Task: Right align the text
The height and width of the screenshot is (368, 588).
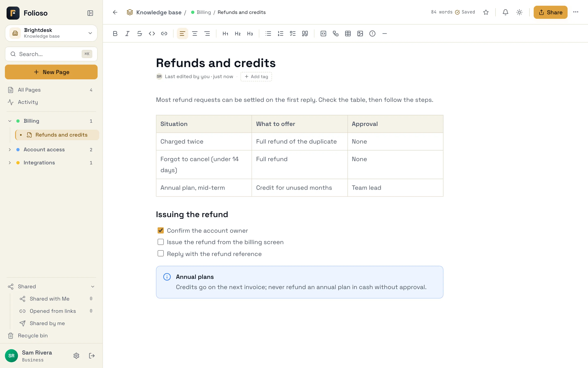Action: tap(207, 34)
